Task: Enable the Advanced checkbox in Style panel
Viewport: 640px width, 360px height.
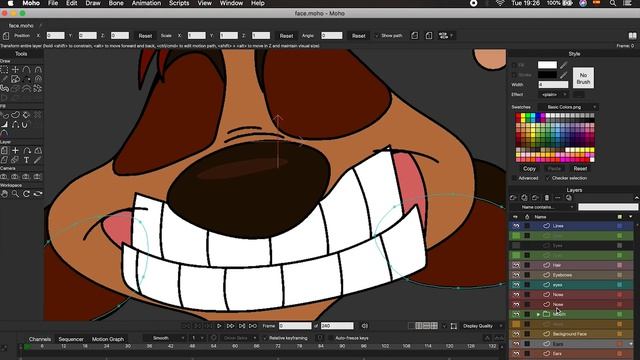Action: (x=514, y=178)
